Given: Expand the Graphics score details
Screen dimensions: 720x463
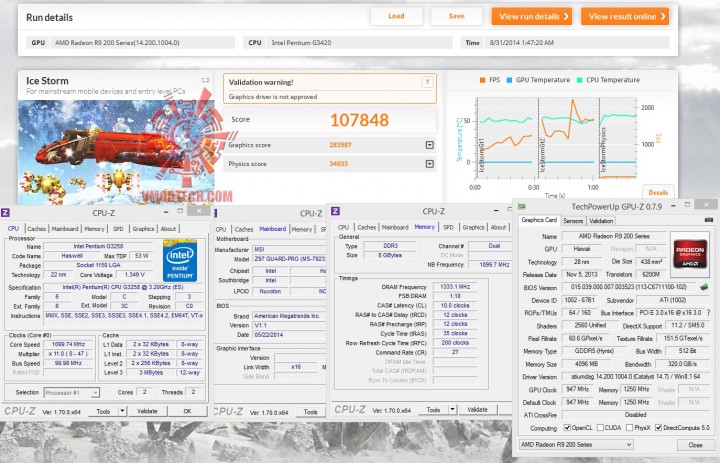Looking at the screenshot, I should pos(429,145).
